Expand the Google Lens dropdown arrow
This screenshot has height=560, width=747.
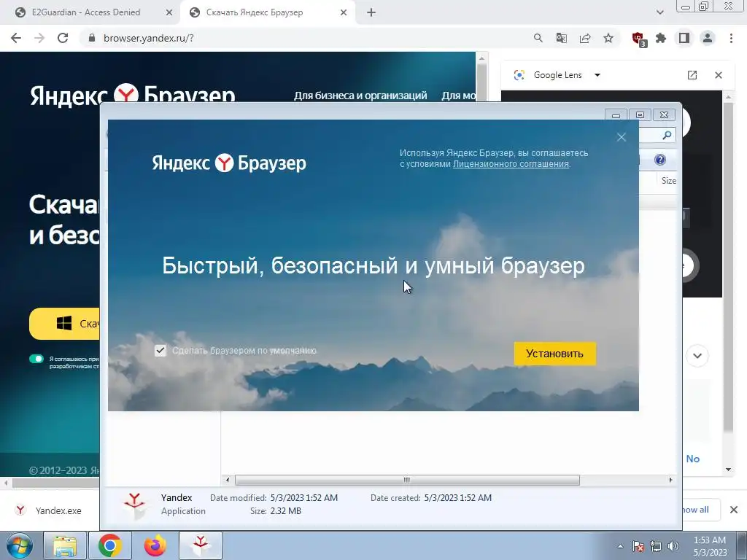[x=597, y=75]
